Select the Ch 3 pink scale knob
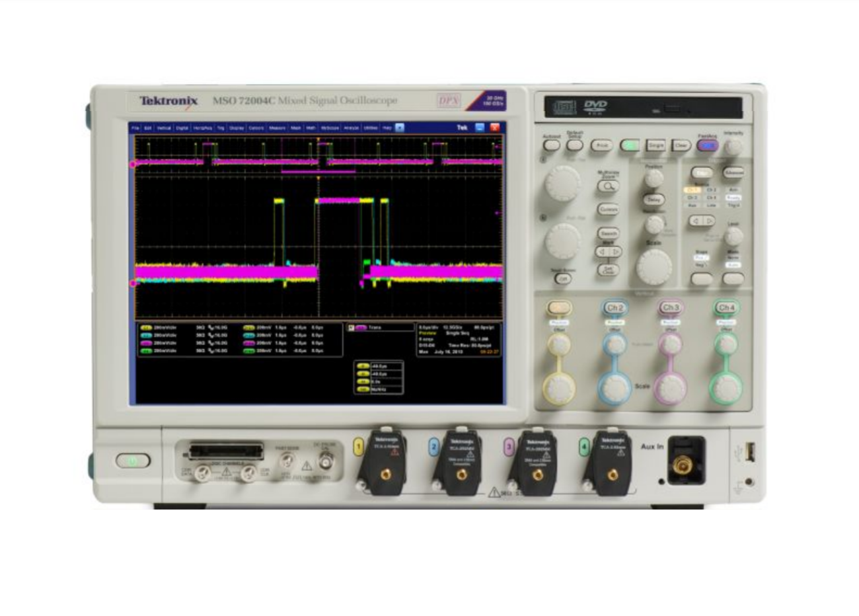 (671, 388)
